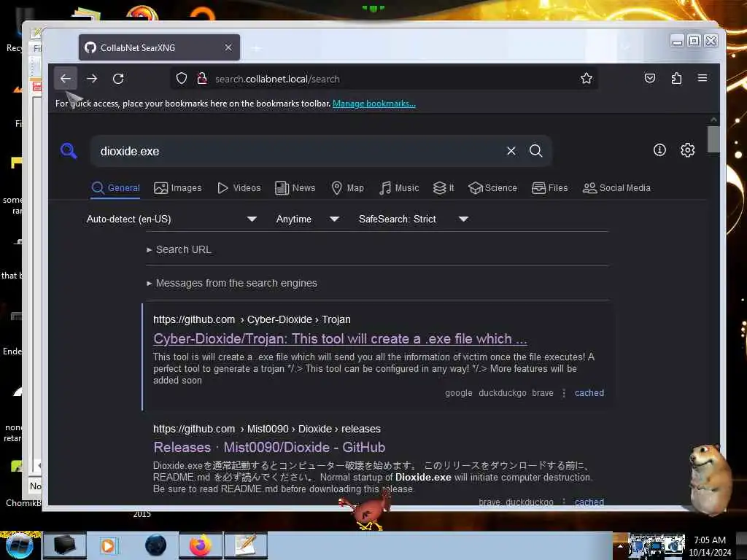Open the Windows Start orb
Screen dimensions: 747x560
click(20, 545)
